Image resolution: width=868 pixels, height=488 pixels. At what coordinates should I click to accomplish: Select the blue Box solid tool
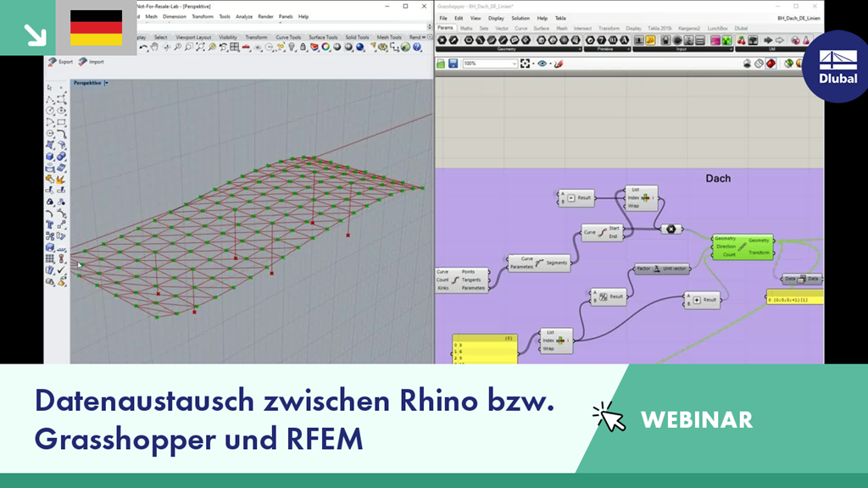[x=50, y=157]
